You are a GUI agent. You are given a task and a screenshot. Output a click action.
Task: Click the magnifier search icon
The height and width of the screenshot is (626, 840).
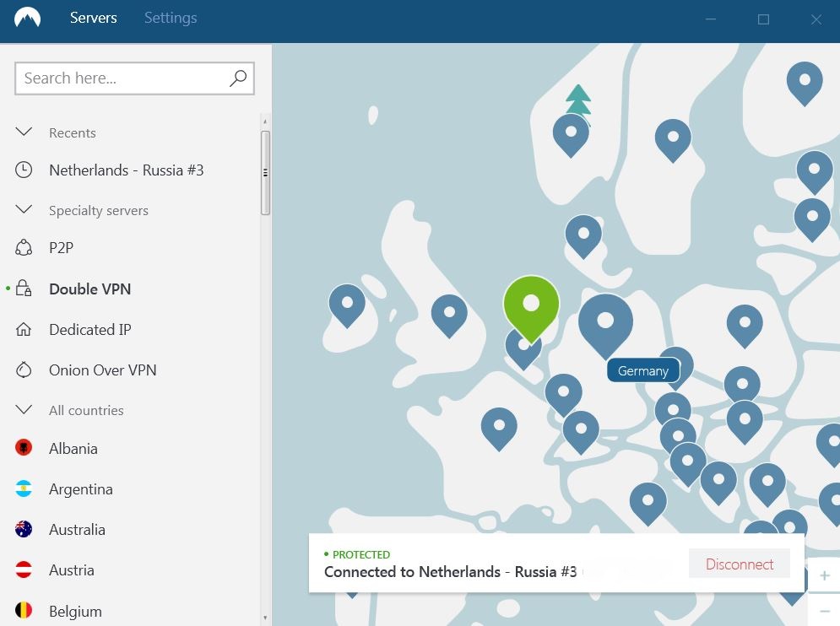(238, 78)
